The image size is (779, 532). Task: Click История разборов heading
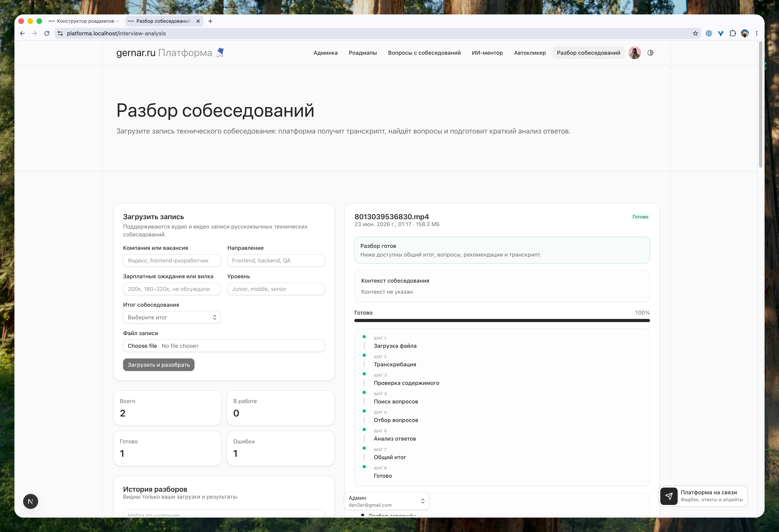155,489
